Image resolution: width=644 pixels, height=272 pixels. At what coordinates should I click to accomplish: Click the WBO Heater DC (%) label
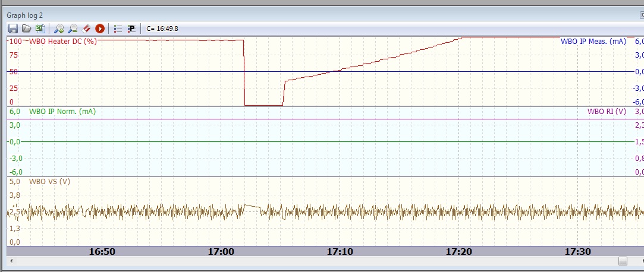tap(62, 42)
